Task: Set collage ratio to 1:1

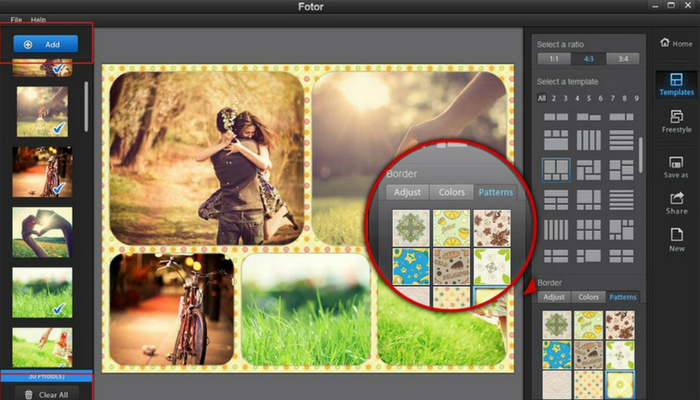Action: [x=554, y=59]
